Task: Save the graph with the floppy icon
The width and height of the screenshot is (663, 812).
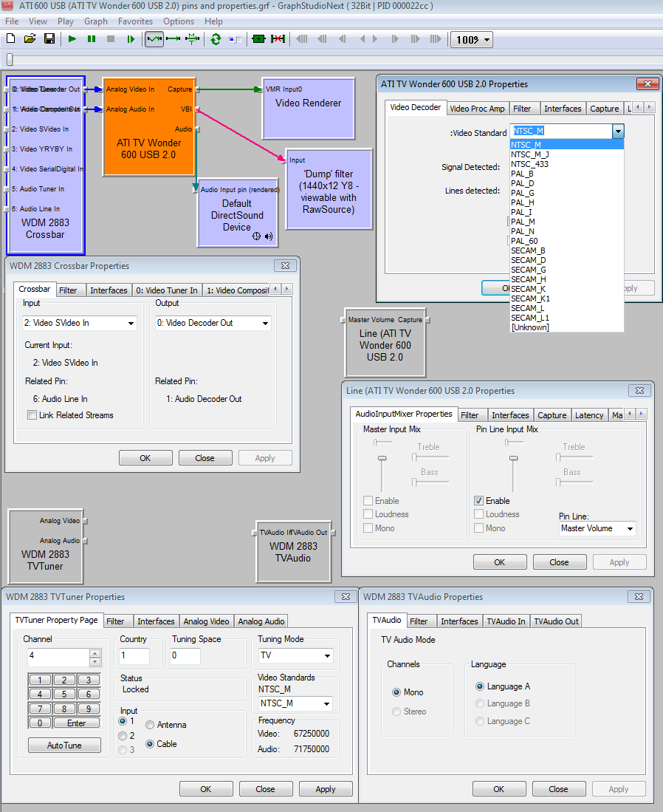Action: [x=49, y=39]
